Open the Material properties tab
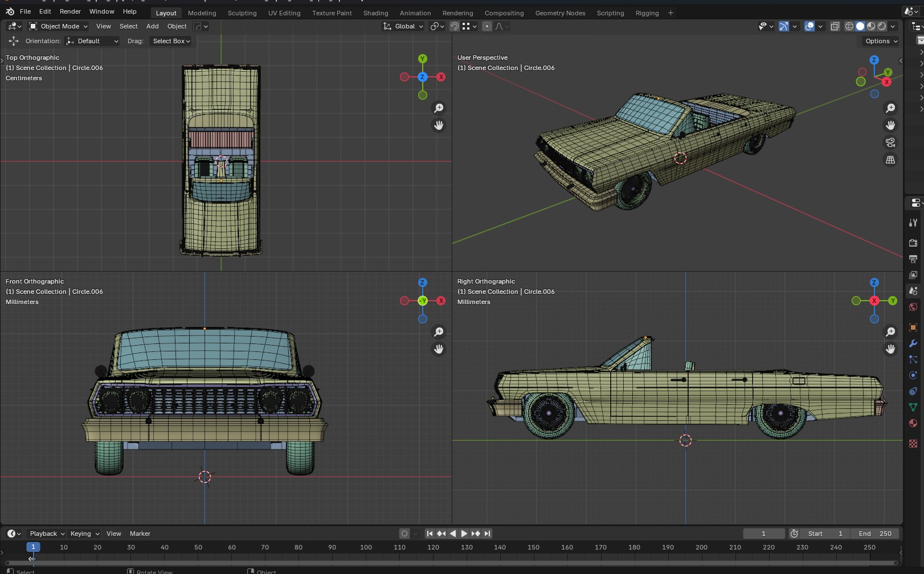Screen dimensions: 924x574 [x=913, y=423]
